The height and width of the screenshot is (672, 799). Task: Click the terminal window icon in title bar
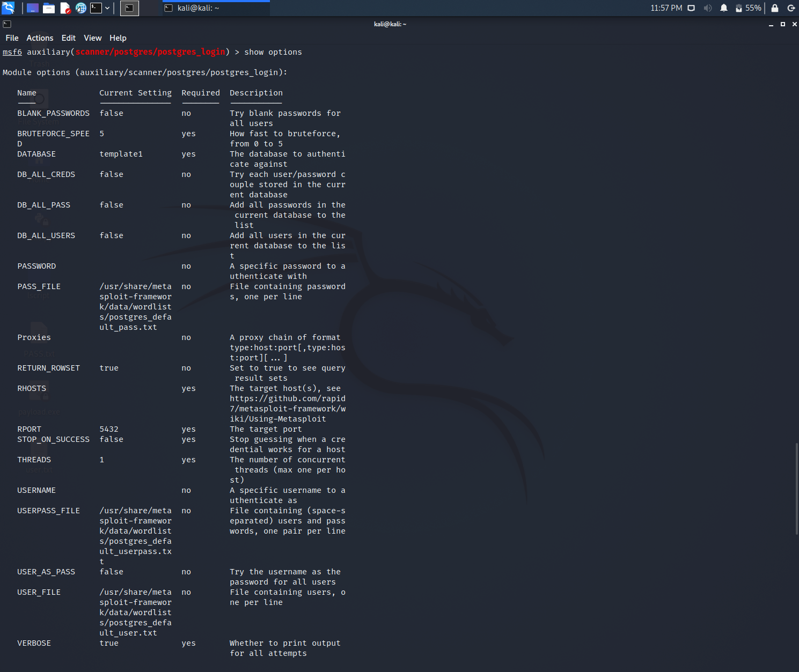[7, 24]
